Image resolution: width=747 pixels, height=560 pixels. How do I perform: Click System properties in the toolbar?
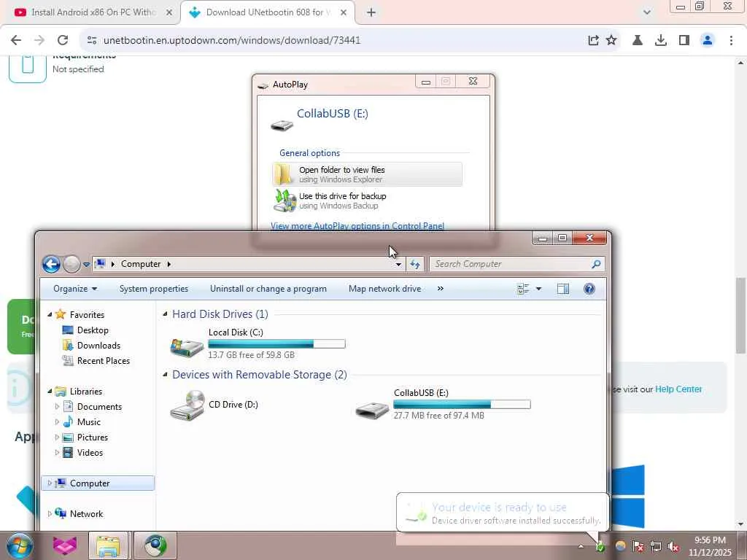coord(153,289)
